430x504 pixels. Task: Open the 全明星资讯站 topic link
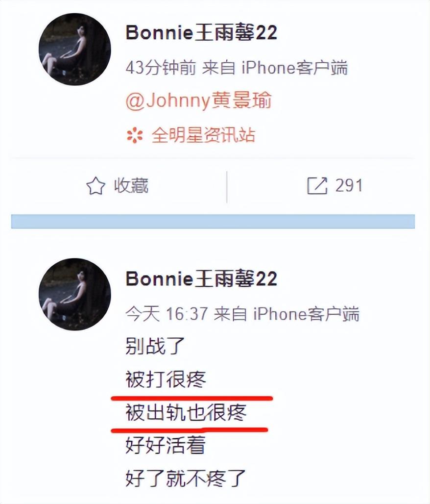coord(204,135)
